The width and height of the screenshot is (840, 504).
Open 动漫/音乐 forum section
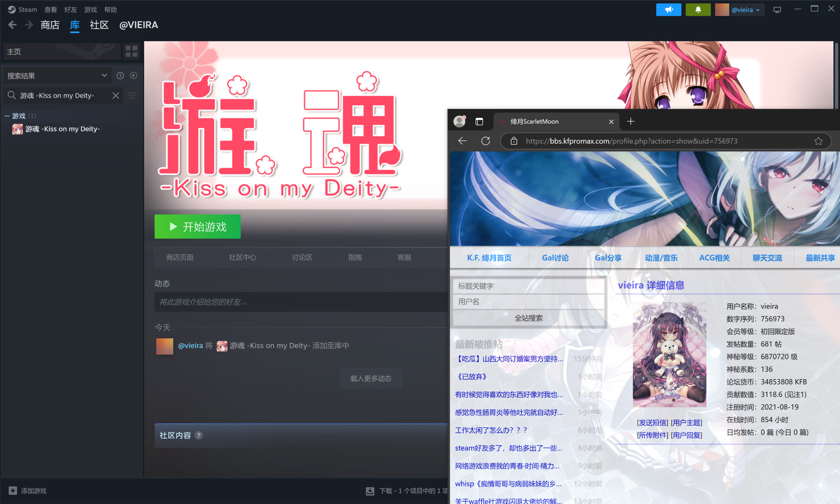click(661, 258)
